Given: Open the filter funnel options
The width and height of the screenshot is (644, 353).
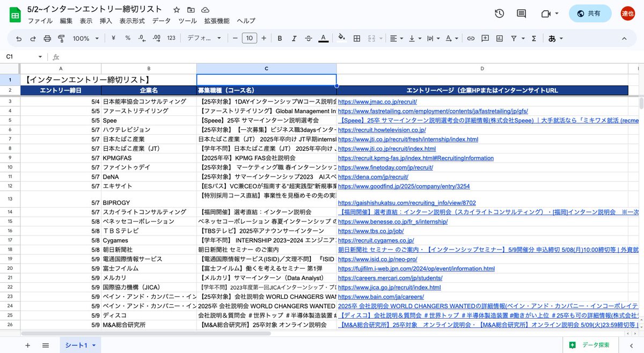Looking at the screenshot, I should [517, 38].
